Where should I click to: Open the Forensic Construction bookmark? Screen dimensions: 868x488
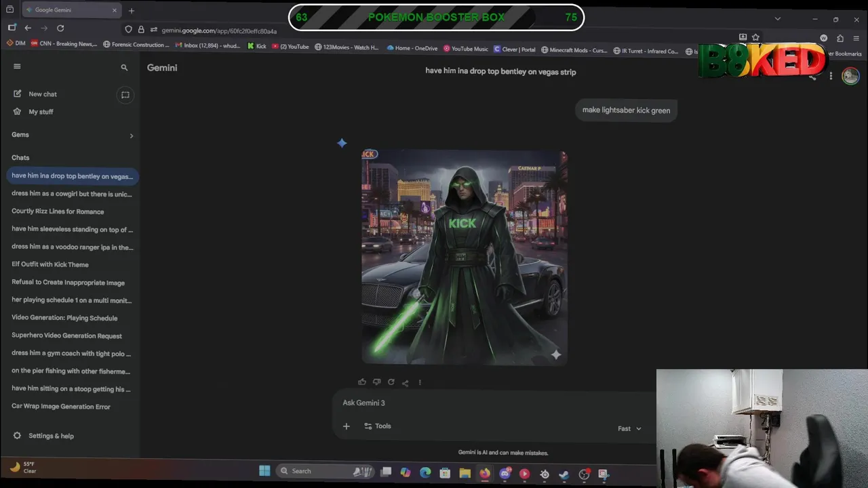(136, 45)
